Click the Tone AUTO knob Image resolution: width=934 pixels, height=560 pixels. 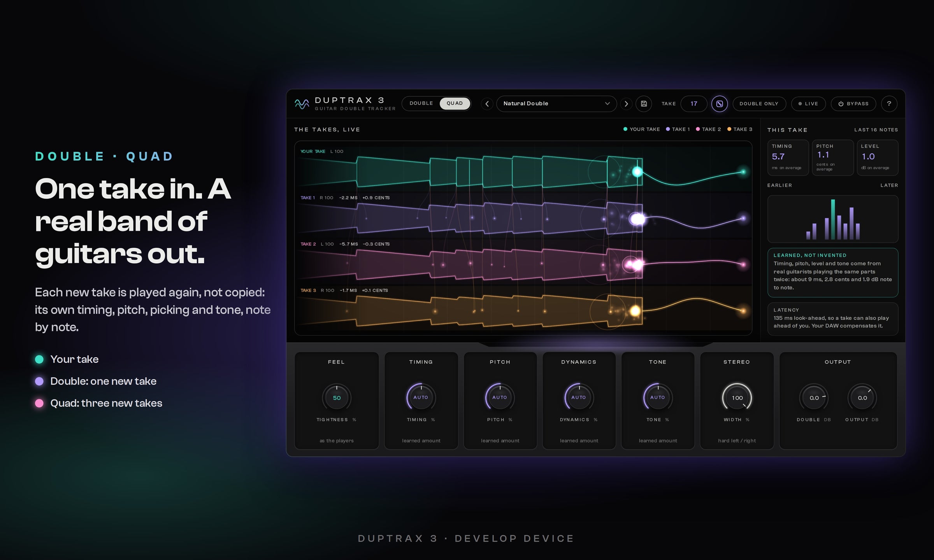click(x=658, y=397)
